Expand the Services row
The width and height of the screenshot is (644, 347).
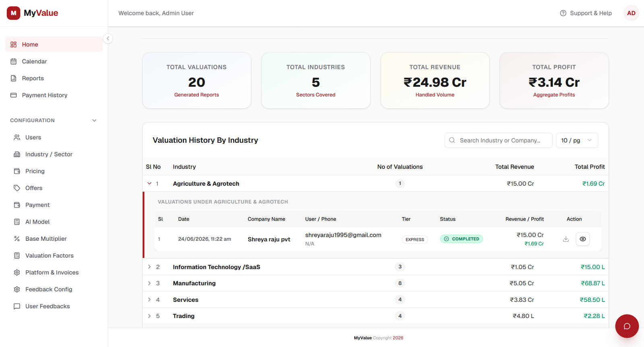(x=149, y=300)
